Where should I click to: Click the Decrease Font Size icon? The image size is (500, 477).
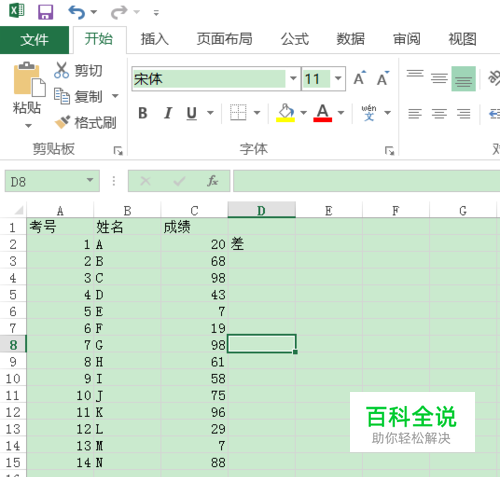click(x=383, y=78)
